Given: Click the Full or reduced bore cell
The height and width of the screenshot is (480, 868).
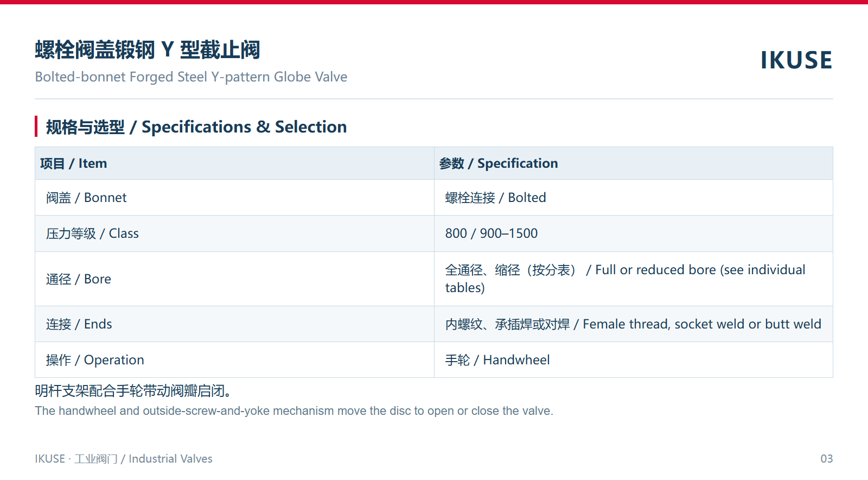Looking at the screenshot, I should click(634, 279).
